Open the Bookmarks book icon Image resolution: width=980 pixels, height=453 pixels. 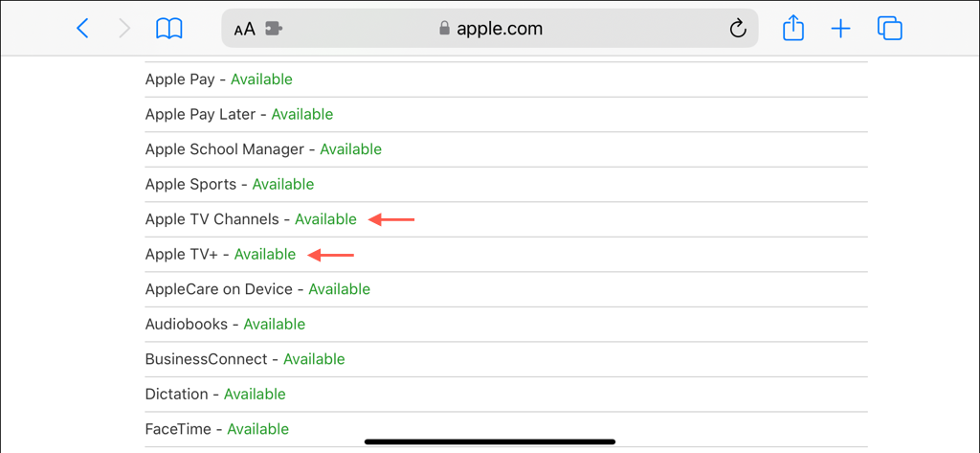[169, 29]
